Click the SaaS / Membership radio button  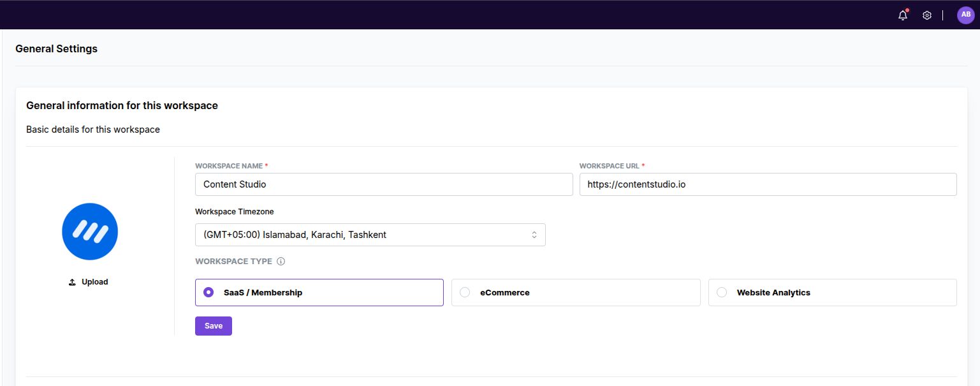[208, 292]
